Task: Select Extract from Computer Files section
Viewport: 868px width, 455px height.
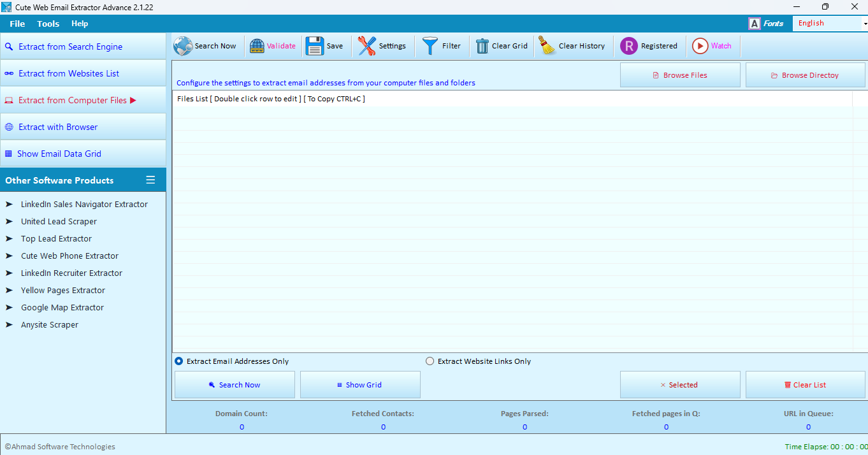Action: 83,100
